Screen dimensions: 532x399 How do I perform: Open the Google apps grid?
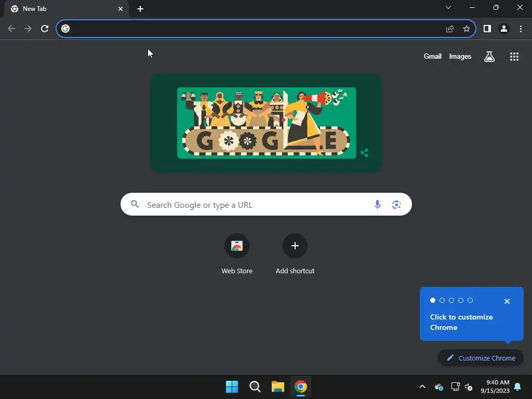514,57
